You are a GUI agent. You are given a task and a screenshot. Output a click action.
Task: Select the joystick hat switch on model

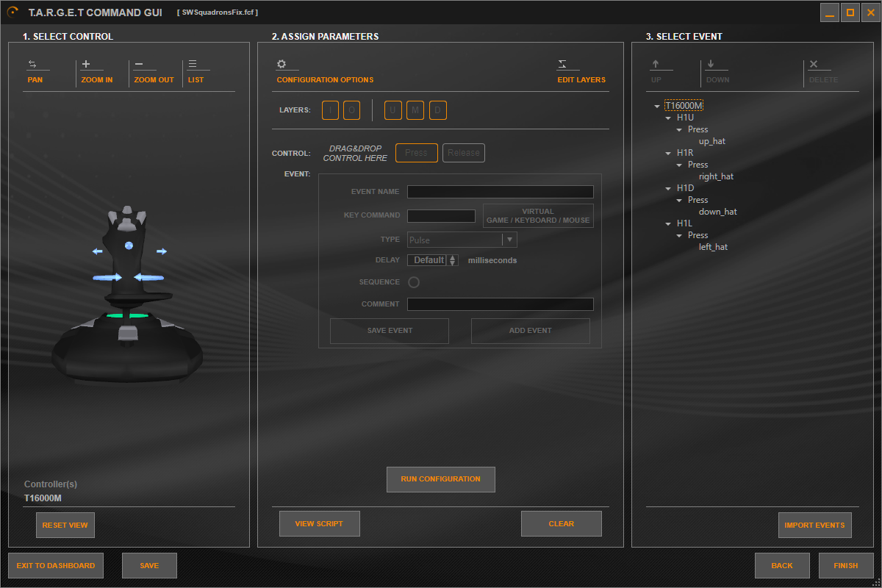click(129, 245)
